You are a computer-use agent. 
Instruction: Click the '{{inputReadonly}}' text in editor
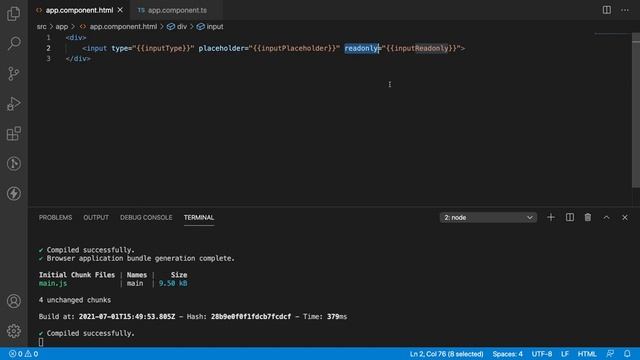421,48
